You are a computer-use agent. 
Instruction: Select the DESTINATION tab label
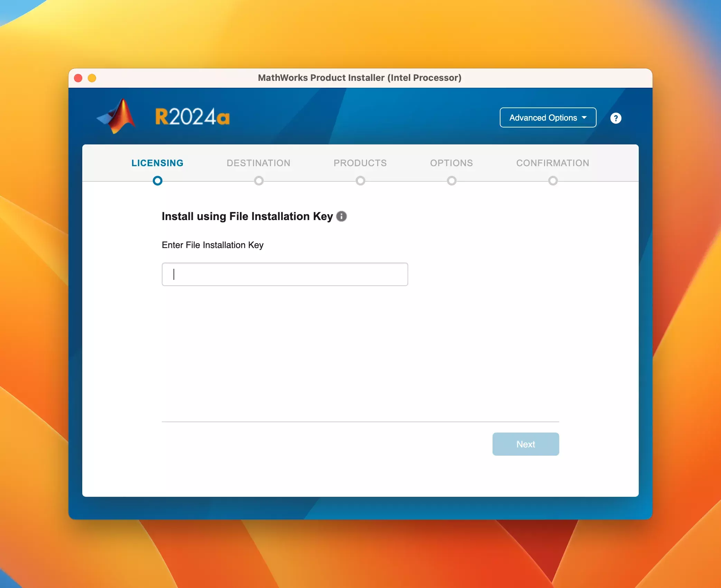(x=258, y=163)
